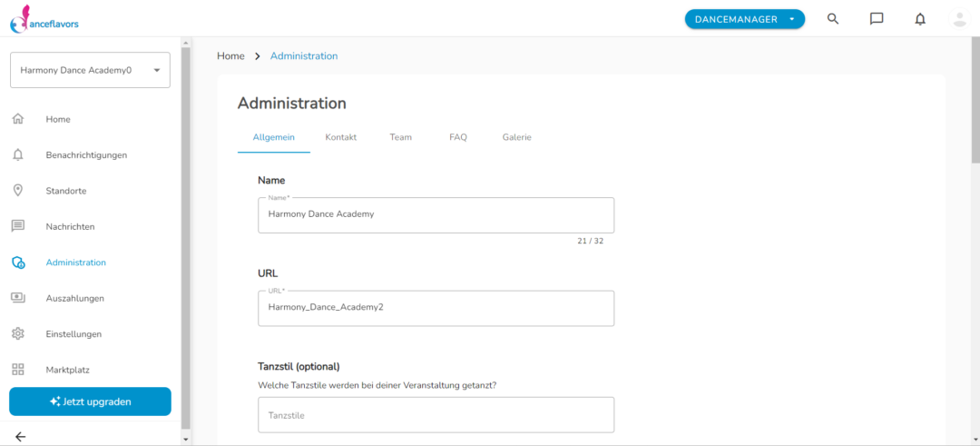Click the Einstellungen gear icon
The width and height of the screenshot is (980, 446).
coord(18,333)
